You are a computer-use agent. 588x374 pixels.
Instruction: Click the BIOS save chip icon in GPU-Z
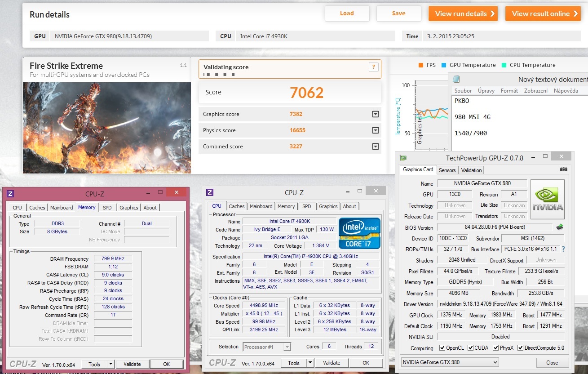[560, 227]
